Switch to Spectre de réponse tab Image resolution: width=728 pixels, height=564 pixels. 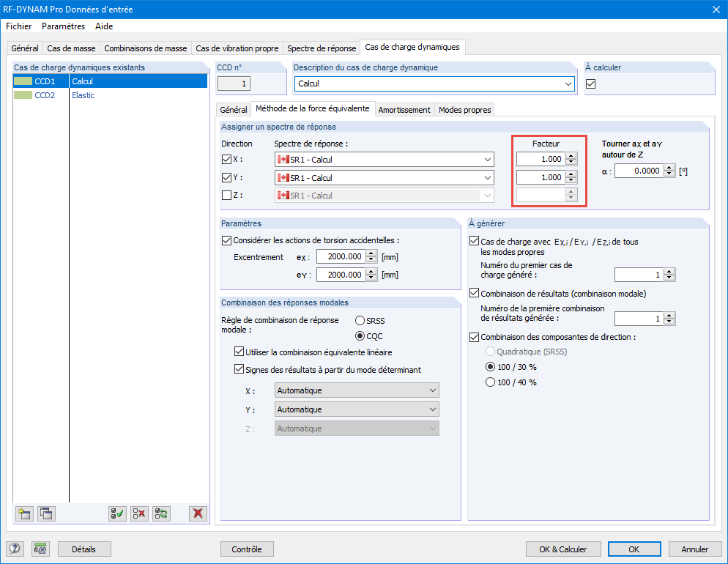coord(322,48)
